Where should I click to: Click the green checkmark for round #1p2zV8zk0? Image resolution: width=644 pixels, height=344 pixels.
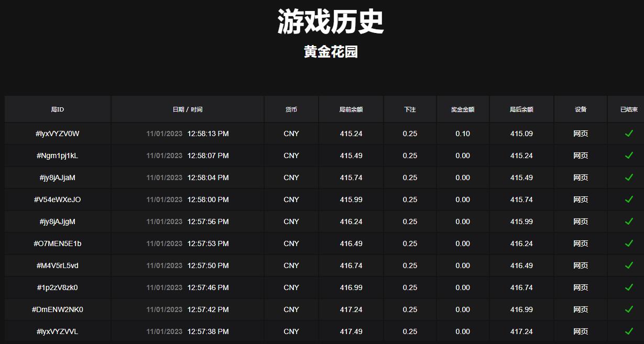(x=629, y=287)
